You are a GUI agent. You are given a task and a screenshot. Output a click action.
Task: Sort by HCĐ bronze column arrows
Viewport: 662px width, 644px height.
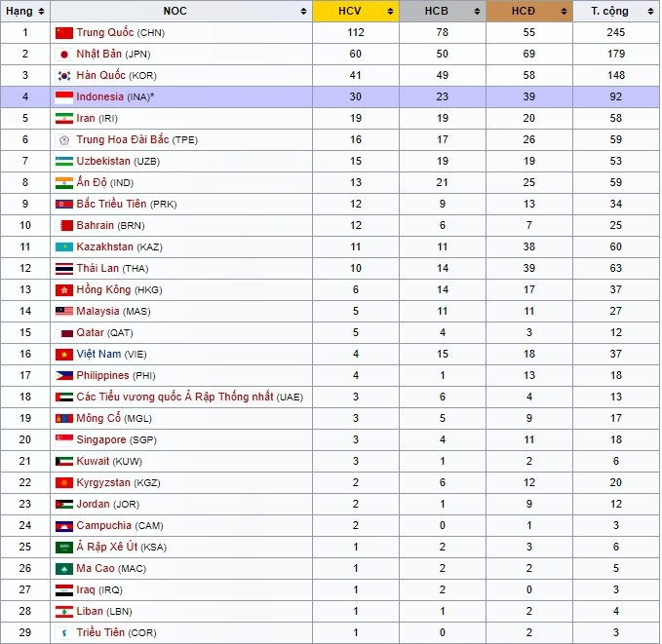tap(565, 12)
